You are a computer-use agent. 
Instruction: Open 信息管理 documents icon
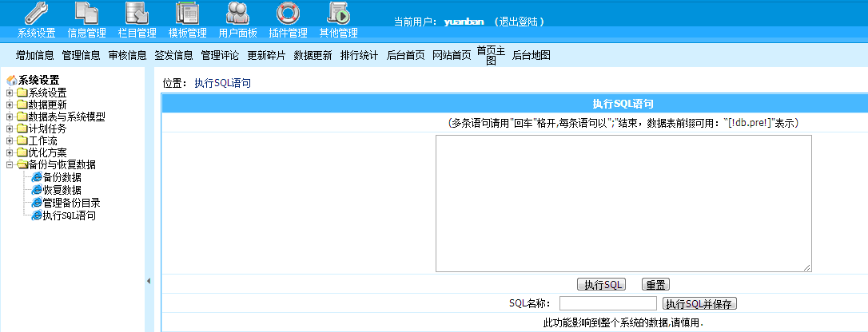pos(86,13)
